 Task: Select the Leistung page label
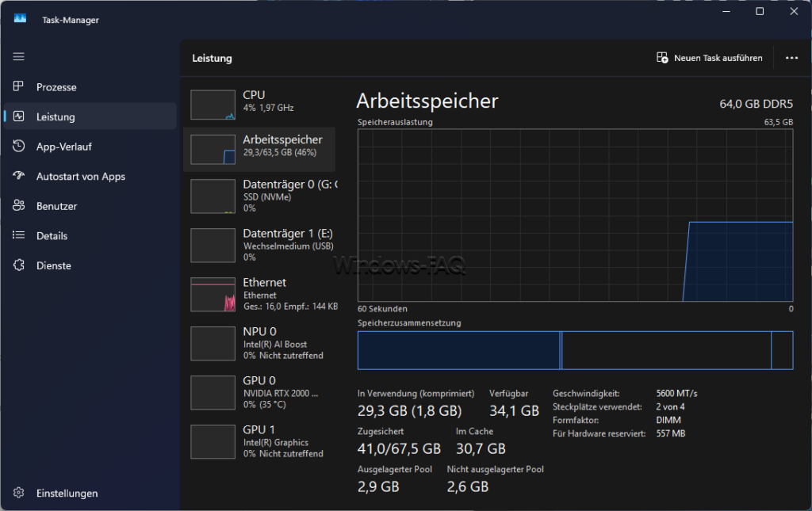[x=56, y=117]
